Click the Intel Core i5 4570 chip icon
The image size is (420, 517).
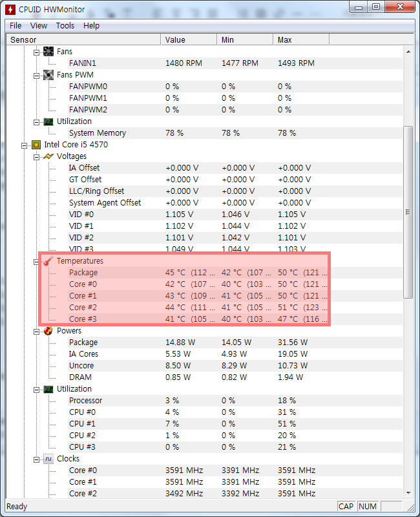click(36, 145)
